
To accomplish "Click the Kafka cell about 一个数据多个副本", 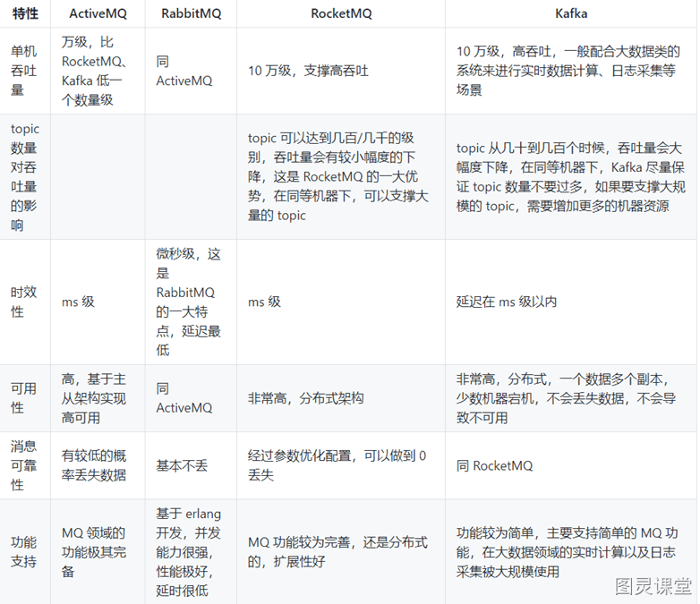I will pos(571,398).
